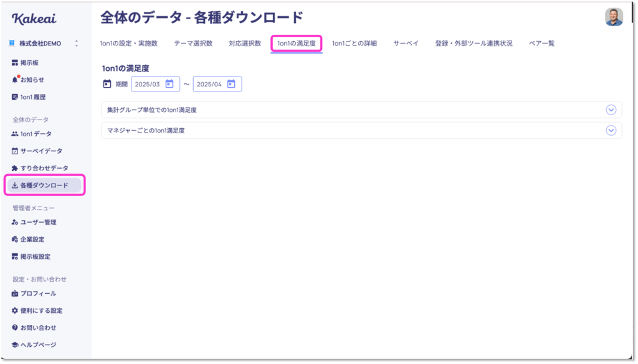This screenshot has width=638, height=364.
Task: Open the user profile avatar
Action: [614, 17]
